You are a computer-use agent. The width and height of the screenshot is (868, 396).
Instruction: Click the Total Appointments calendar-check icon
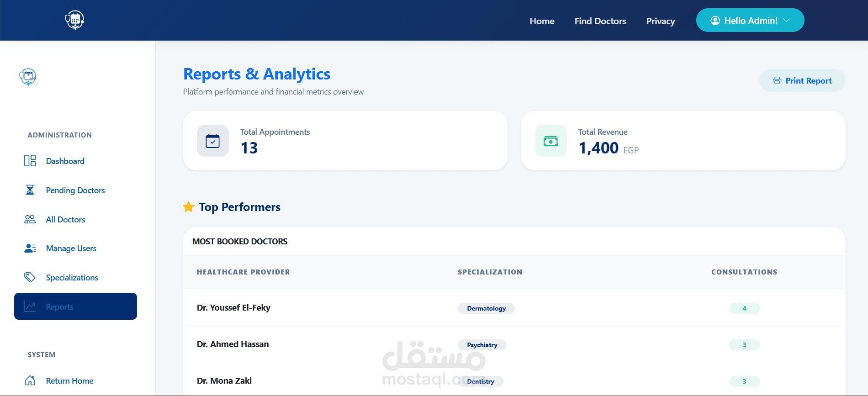pyautogui.click(x=213, y=141)
